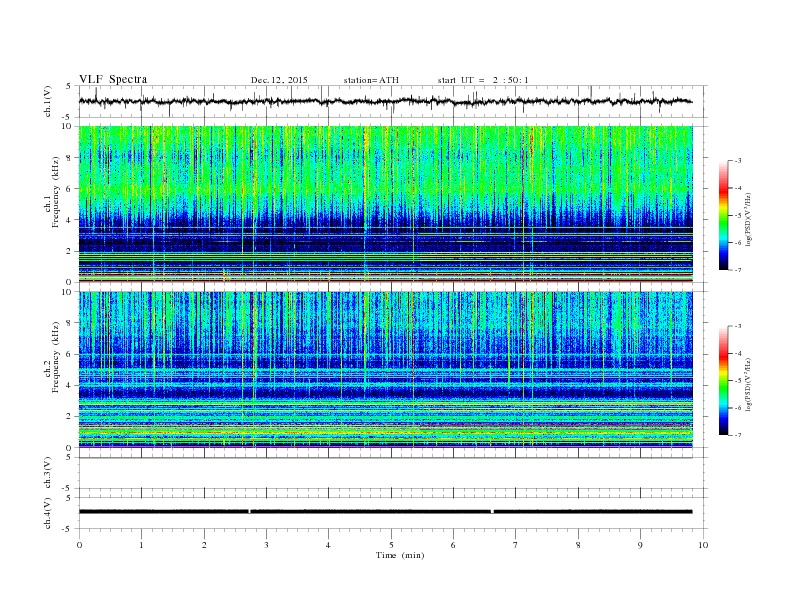
Task: Click the "3" tick on the time axis
Action: pyautogui.click(x=266, y=545)
